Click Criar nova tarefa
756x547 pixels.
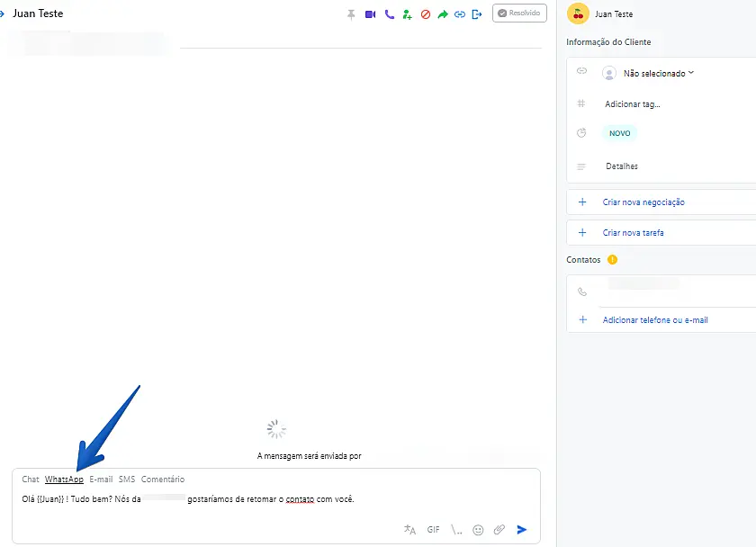click(x=633, y=233)
